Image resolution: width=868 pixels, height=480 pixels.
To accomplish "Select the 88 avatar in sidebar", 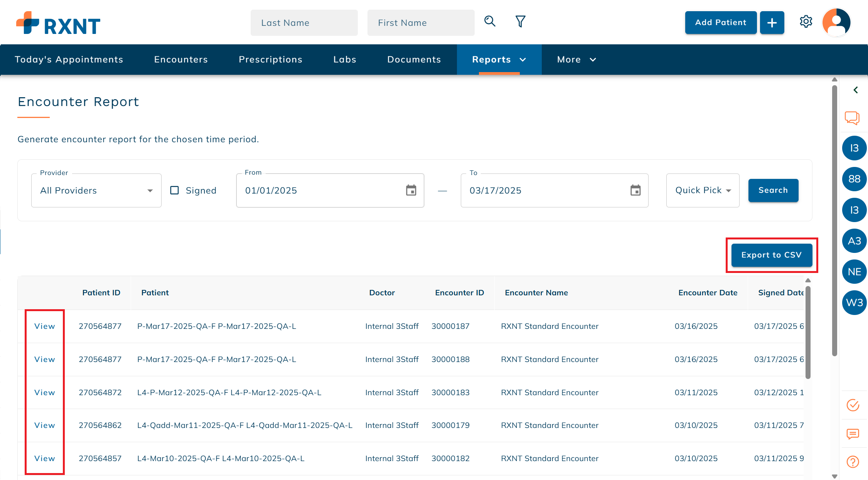I will [x=854, y=179].
